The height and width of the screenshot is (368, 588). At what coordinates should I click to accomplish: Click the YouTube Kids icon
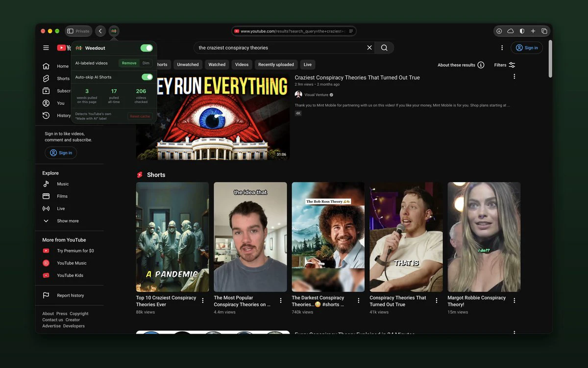click(x=46, y=275)
